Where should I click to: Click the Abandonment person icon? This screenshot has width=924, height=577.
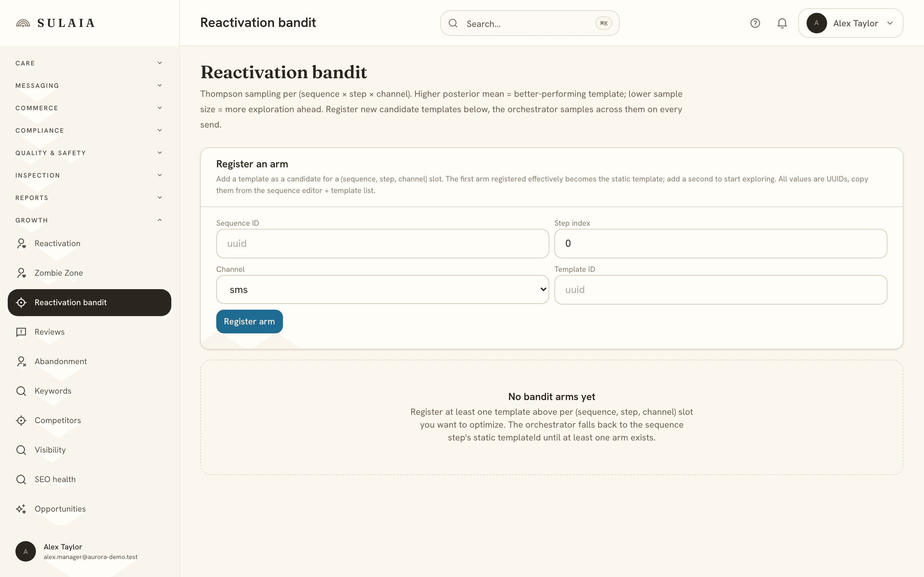pyautogui.click(x=21, y=361)
